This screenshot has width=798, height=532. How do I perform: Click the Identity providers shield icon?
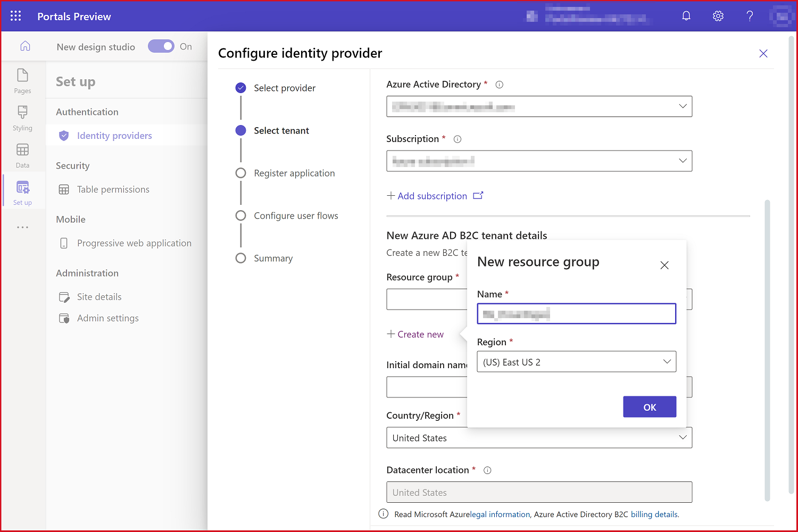[64, 136]
